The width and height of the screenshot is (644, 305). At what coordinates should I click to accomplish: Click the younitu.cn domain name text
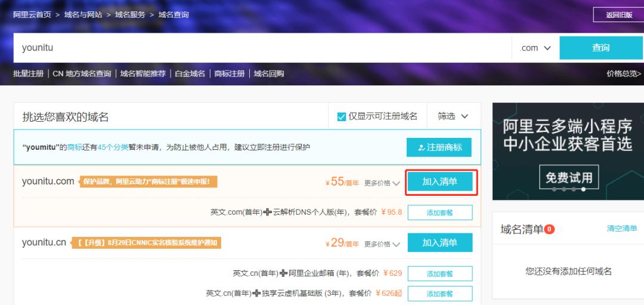(x=44, y=242)
